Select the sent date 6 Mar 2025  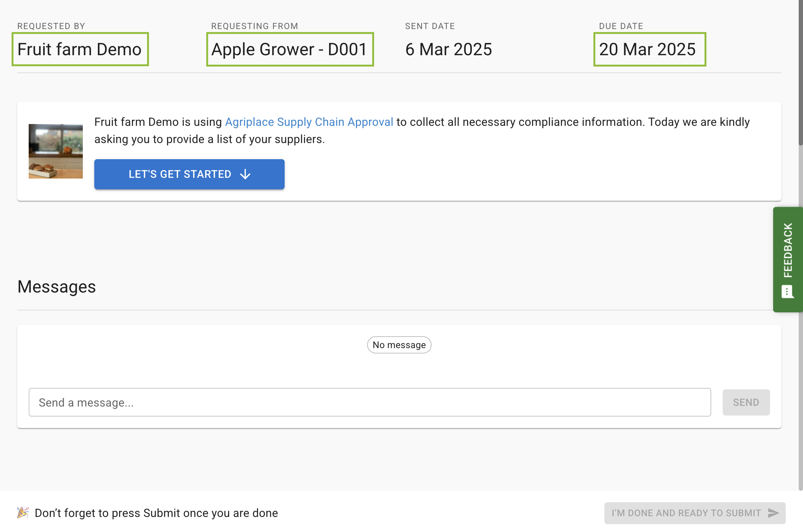[x=448, y=49]
